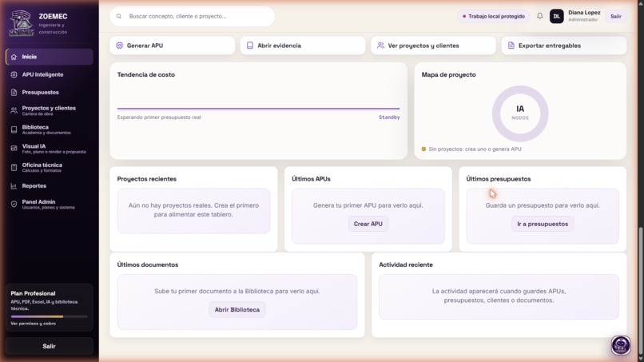The height and width of the screenshot is (362, 644).
Task: Click the Abrir evidencia book icon
Action: tap(250, 46)
